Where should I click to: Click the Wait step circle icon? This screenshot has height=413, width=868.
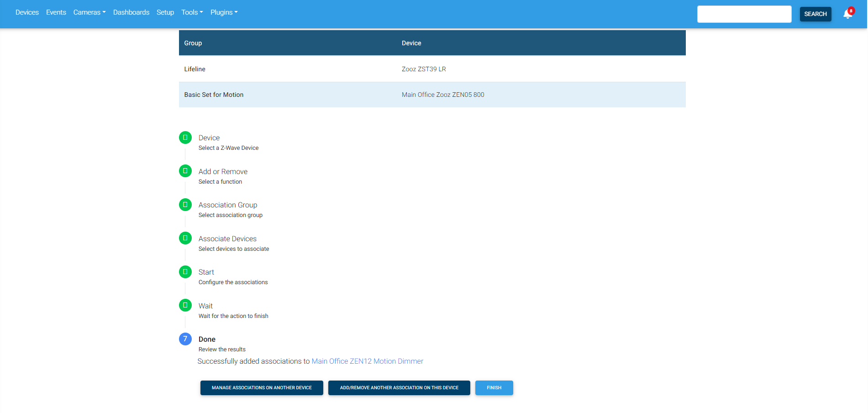(185, 305)
